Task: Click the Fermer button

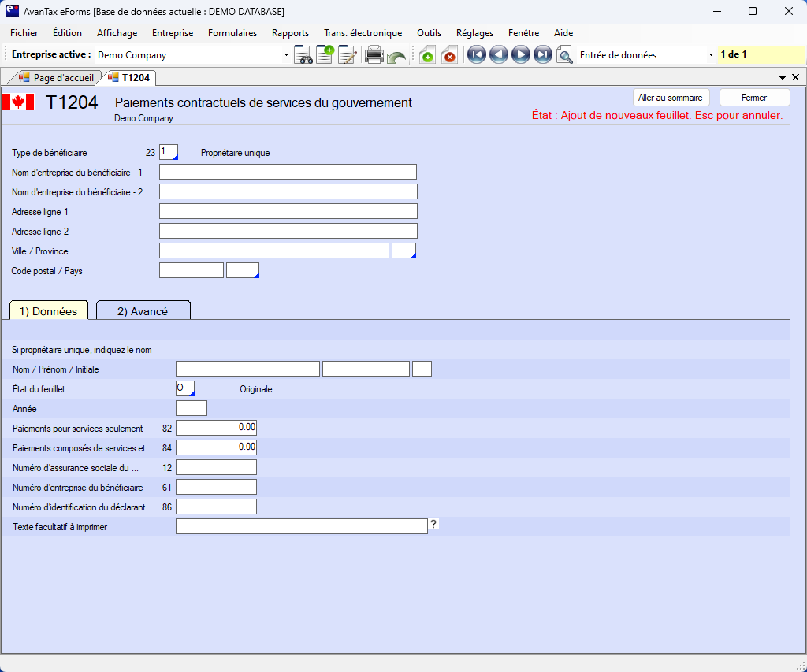Action: 753,98
